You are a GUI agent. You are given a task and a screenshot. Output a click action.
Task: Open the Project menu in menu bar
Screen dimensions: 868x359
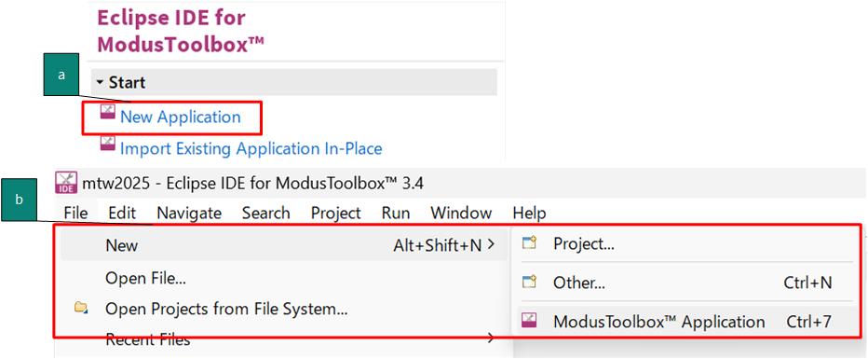click(x=335, y=213)
